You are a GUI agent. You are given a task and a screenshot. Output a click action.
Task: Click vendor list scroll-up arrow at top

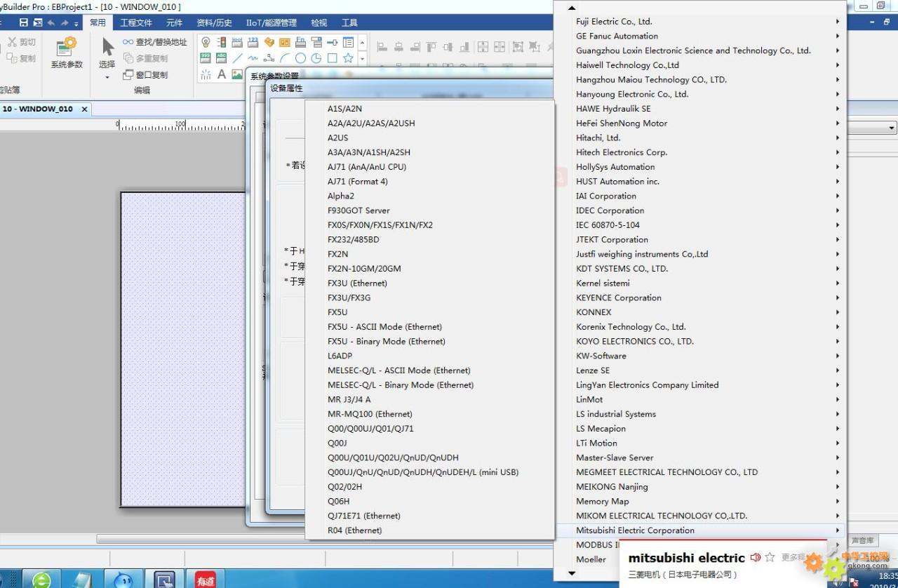(x=572, y=8)
